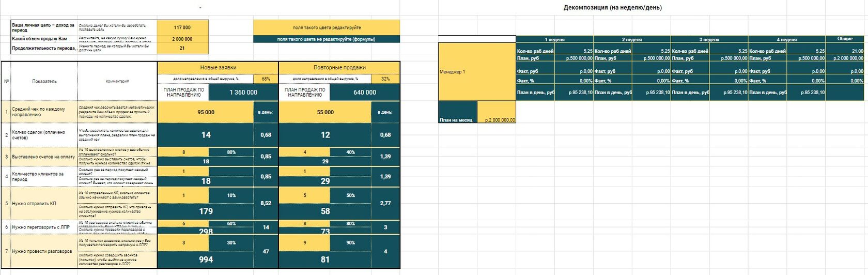Viewport: 868px width, 275px height.
Task: Select the 60% conversion cell
Action: (231, 223)
